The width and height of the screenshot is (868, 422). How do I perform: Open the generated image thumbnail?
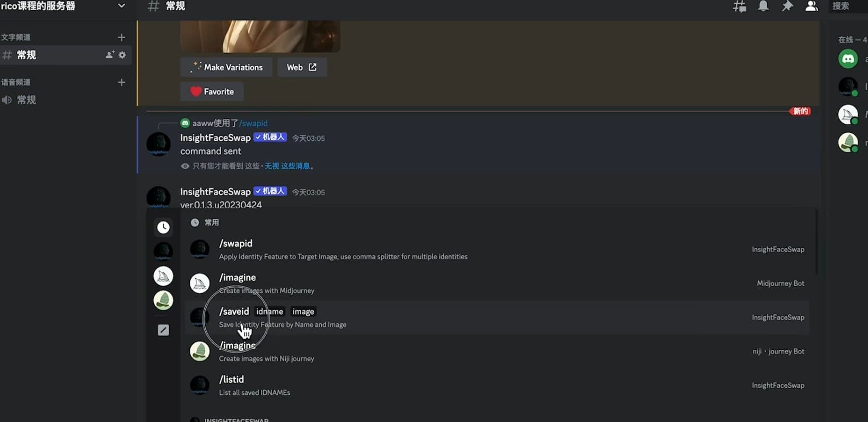tap(260, 36)
